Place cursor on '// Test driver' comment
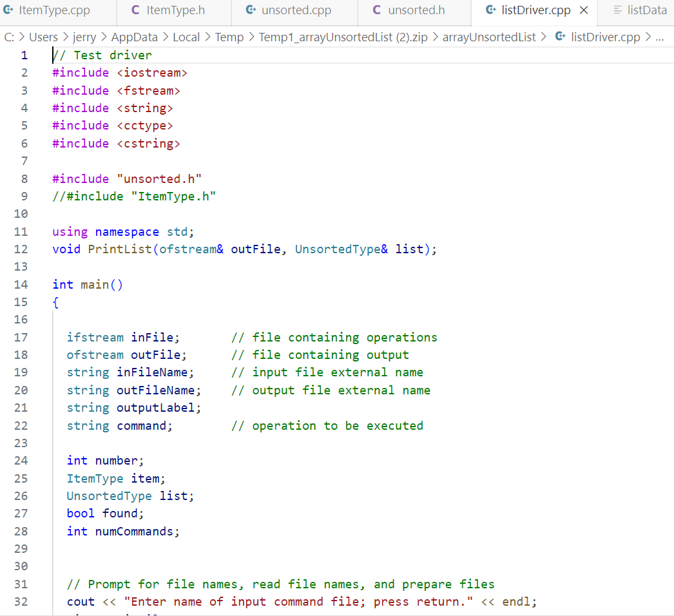Image resolution: width=674 pixels, height=616 pixels. click(x=102, y=55)
